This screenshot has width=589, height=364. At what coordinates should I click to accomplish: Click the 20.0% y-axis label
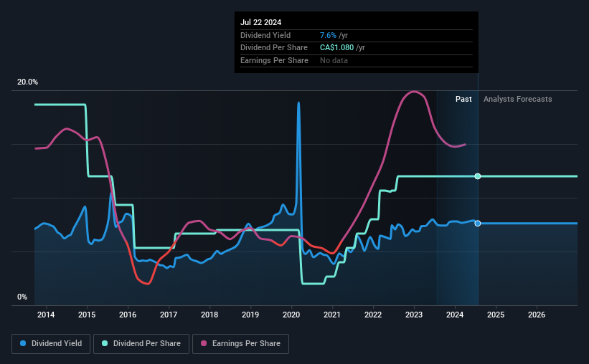click(x=27, y=82)
